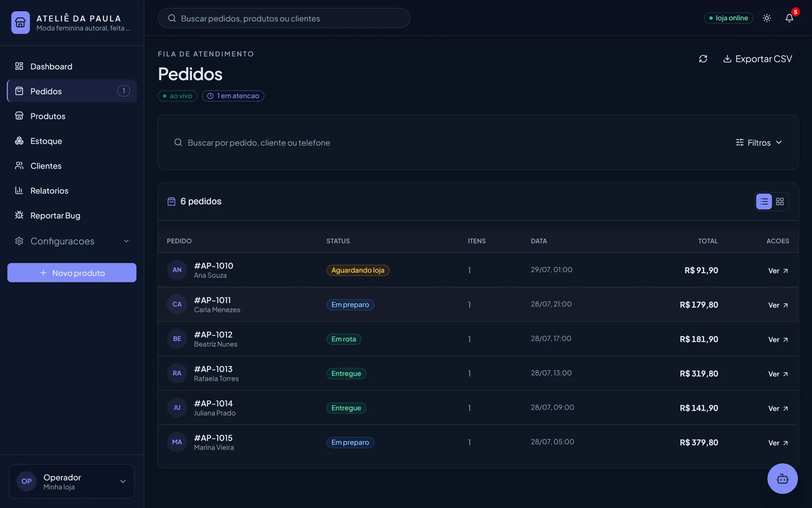Open Relatorios reports page
Image resolution: width=812 pixels, height=508 pixels.
72,190
